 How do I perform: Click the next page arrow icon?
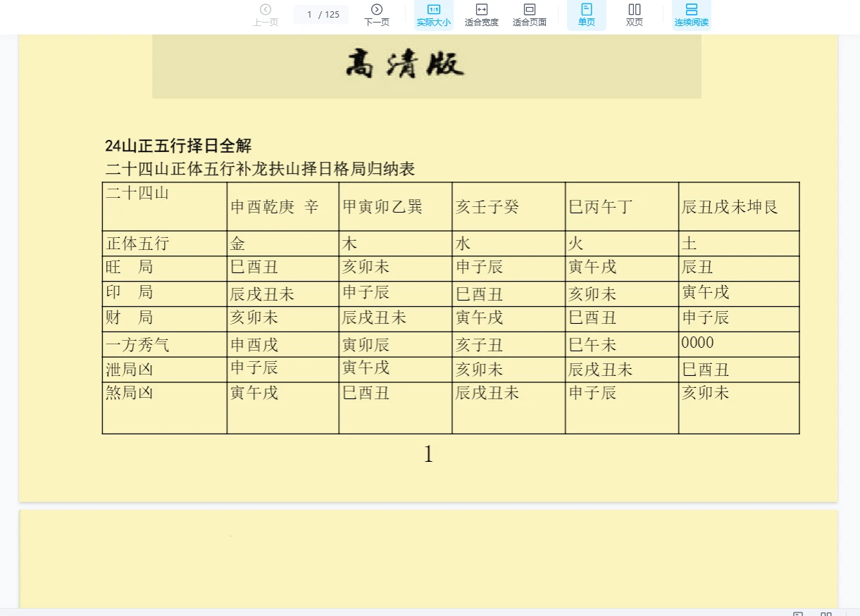[377, 8]
